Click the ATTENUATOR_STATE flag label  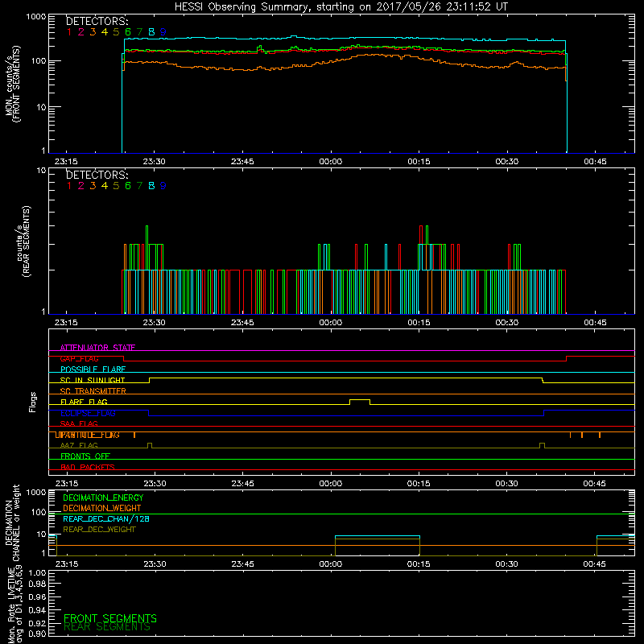click(97, 348)
